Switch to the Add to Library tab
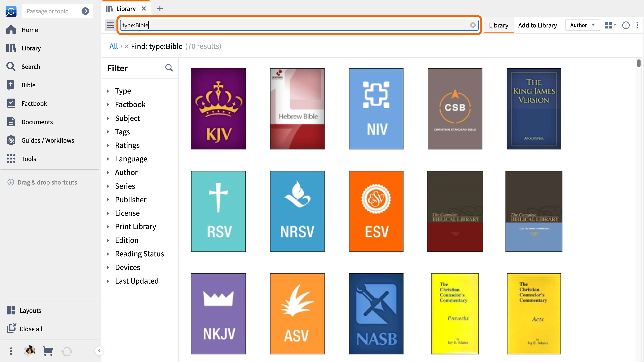The image size is (644, 362). pos(538,25)
